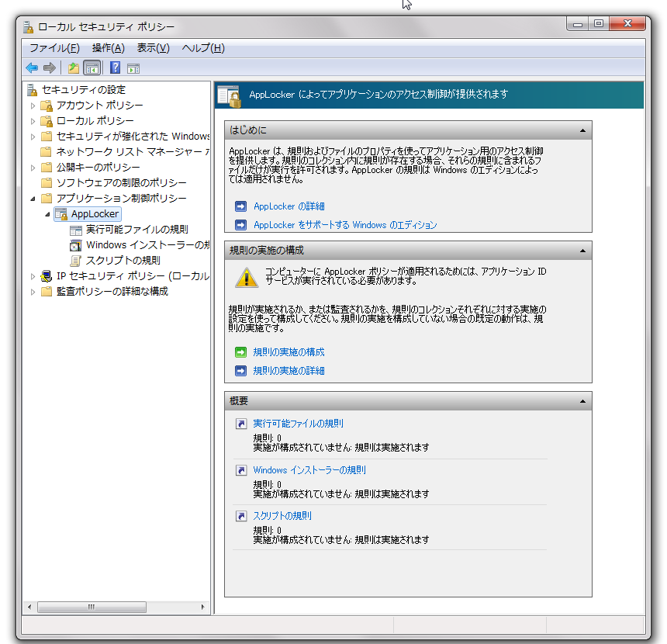Open the 操作(A) menu
Screen dimensions: 667x644
[x=108, y=48]
